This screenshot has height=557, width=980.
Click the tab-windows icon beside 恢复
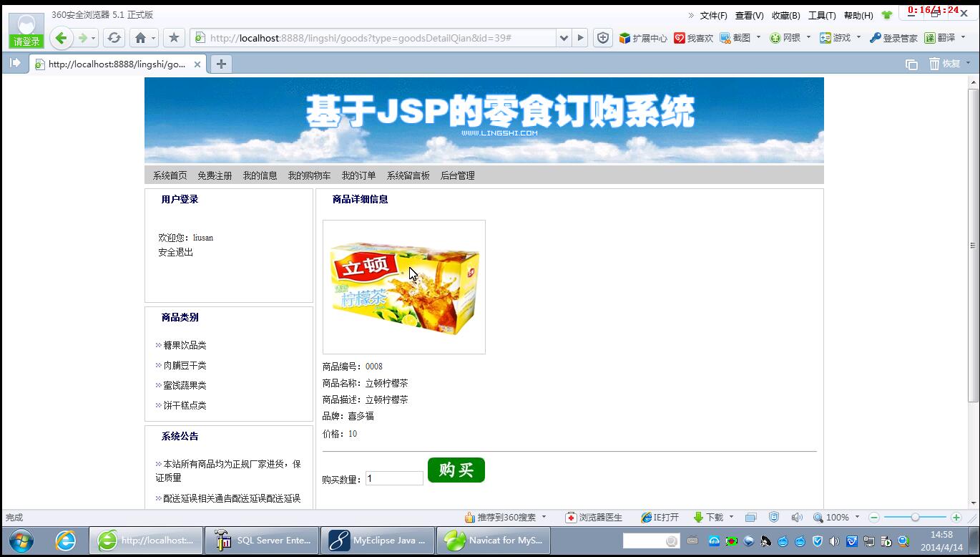[x=911, y=64]
